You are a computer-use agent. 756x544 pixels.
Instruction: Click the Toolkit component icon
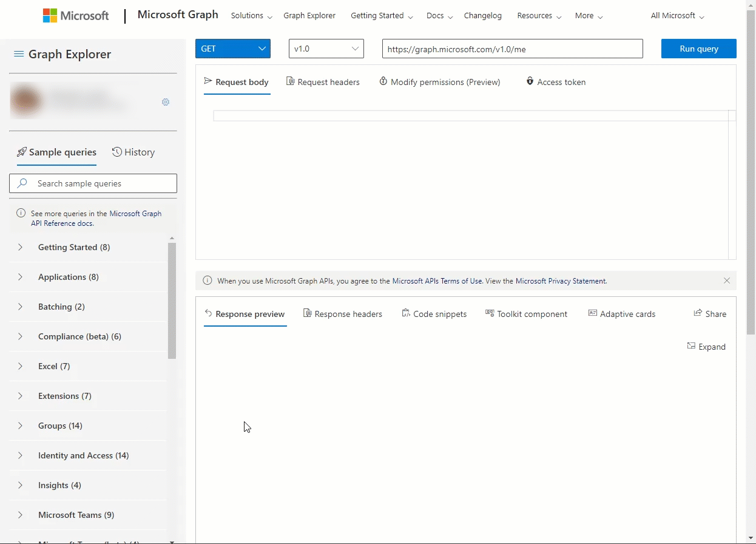tap(490, 313)
